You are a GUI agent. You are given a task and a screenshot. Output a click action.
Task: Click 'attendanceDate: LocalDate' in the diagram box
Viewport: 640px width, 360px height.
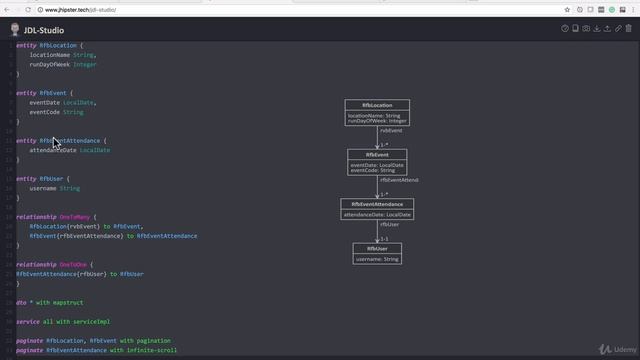coord(377,215)
